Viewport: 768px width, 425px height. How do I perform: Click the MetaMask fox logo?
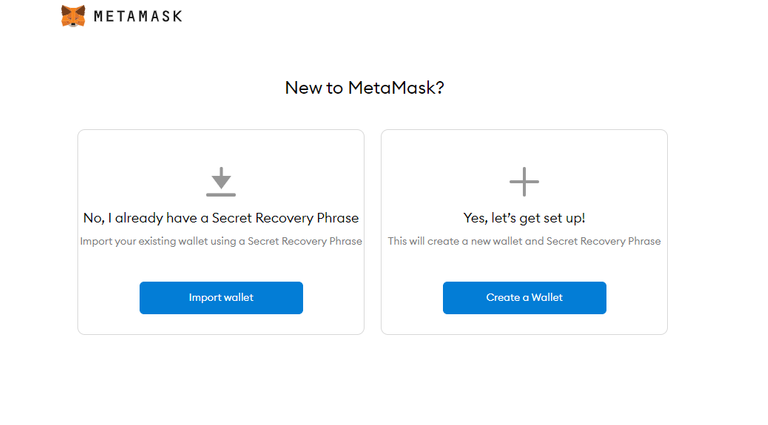[73, 16]
